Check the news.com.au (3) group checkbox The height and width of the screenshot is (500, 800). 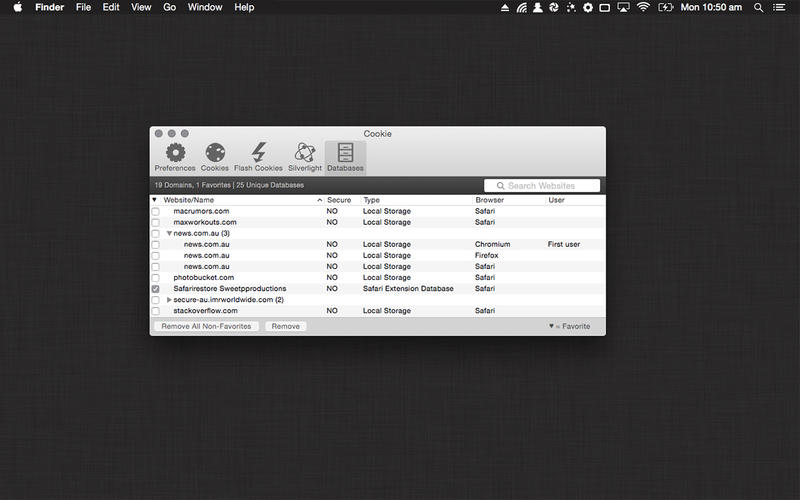(156, 234)
